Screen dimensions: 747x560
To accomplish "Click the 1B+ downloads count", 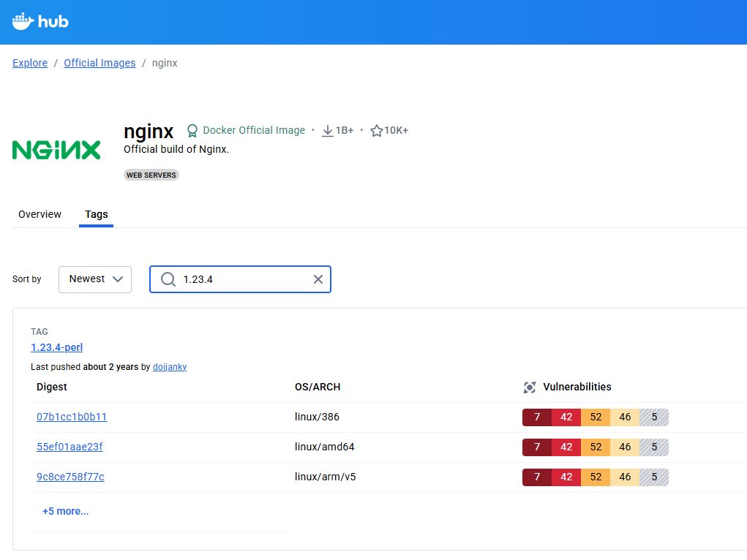I will (345, 130).
